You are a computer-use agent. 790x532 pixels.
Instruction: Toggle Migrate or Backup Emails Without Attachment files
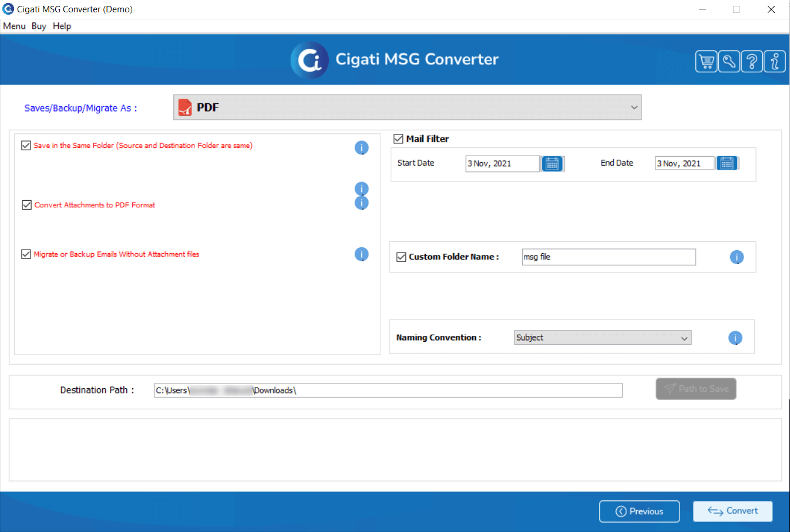[x=26, y=254]
